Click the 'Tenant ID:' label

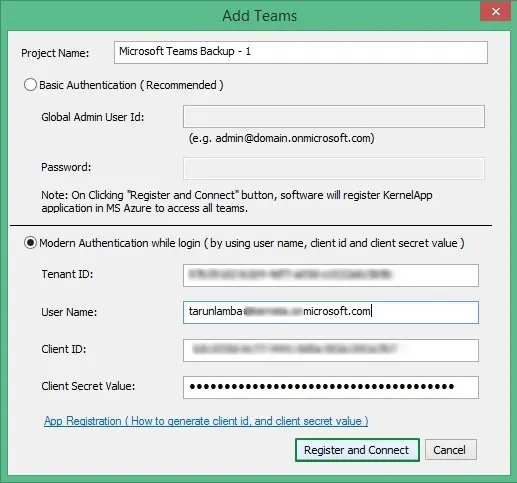pos(67,274)
